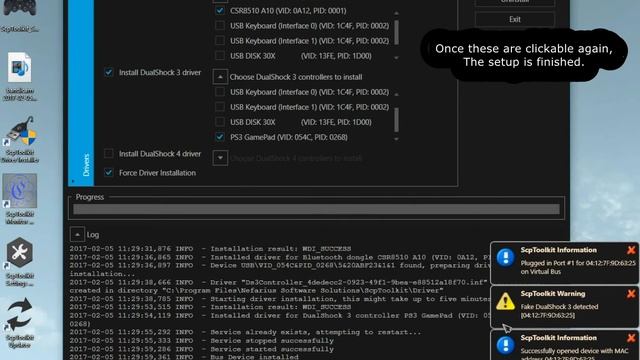Toggle Install DualShock 3 driver checkbox

click(x=109, y=72)
